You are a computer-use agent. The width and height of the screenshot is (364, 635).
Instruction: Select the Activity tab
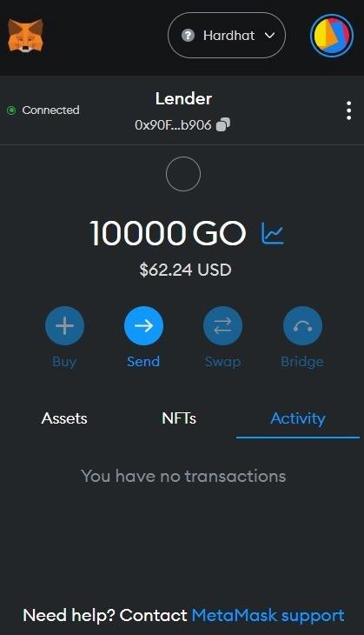tap(298, 418)
